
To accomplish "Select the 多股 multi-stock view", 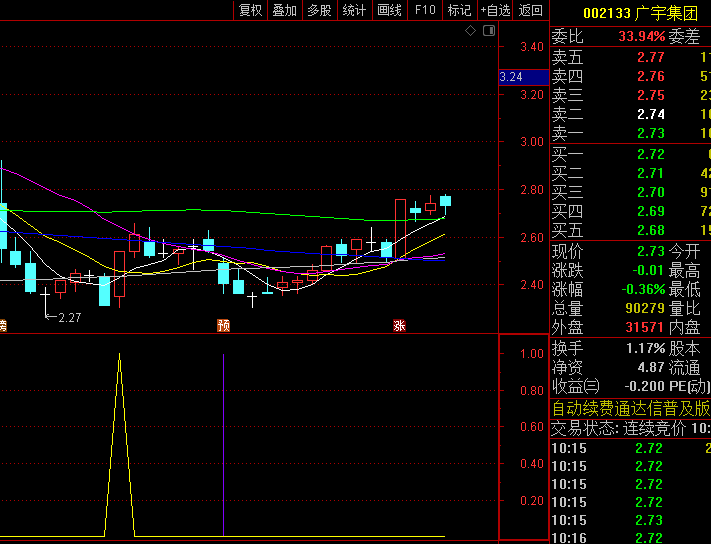I will (319, 10).
